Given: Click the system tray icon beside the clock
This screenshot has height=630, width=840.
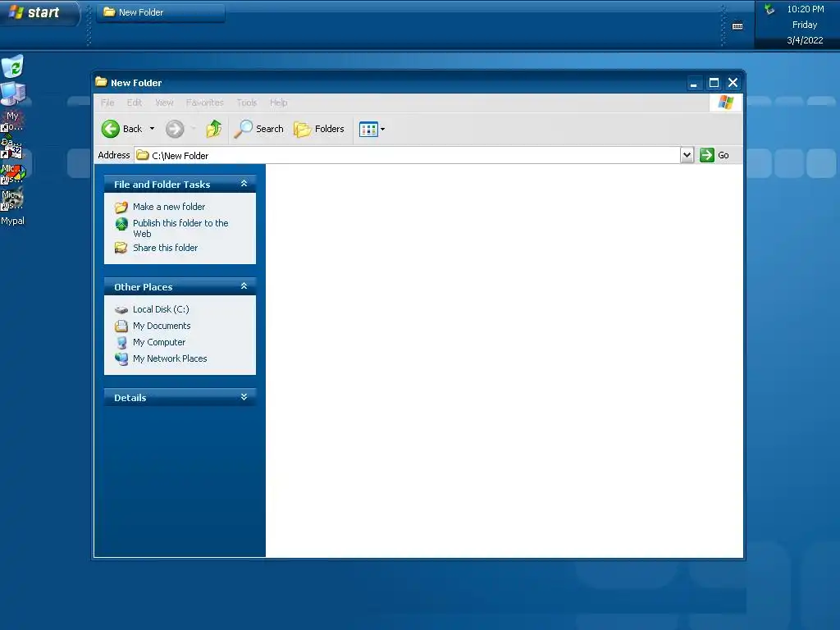Looking at the screenshot, I should [769, 9].
